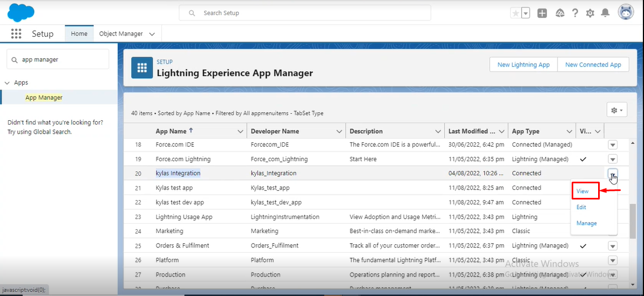
Task: Click the magnifier icon in Search Setup
Action: coord(192,13)
